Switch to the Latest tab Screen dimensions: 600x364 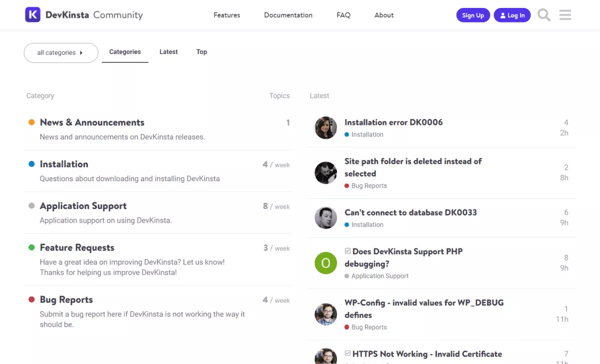[x=168, y=52]
